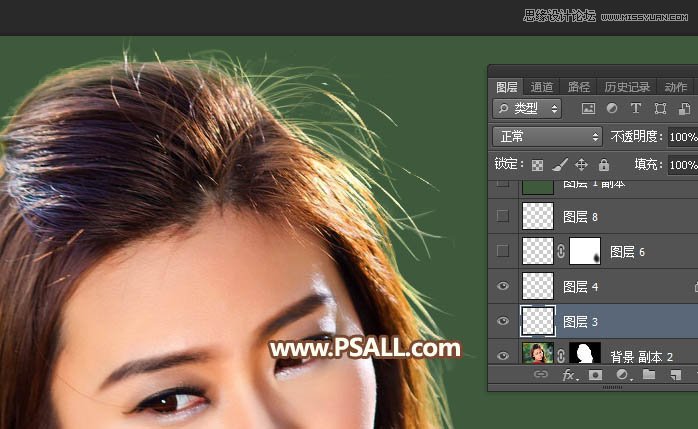Open the 通道 (Channels) tab
The height and width of the screenshot is (429, 698).
[x=542, y=87]
